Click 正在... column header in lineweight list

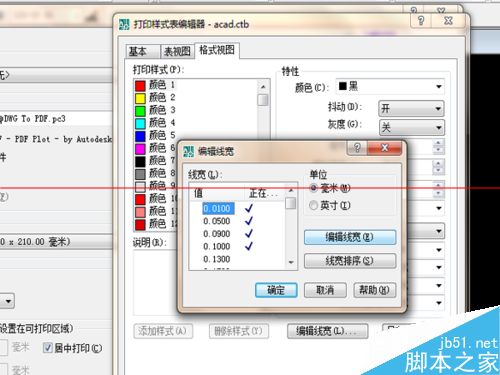[x=265, y=193]
